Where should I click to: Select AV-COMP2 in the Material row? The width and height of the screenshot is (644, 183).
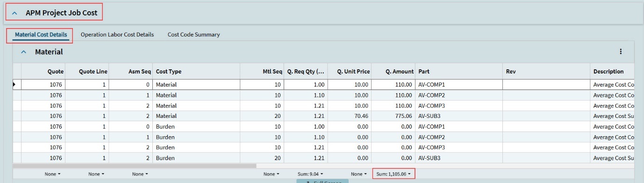point(459,95)
